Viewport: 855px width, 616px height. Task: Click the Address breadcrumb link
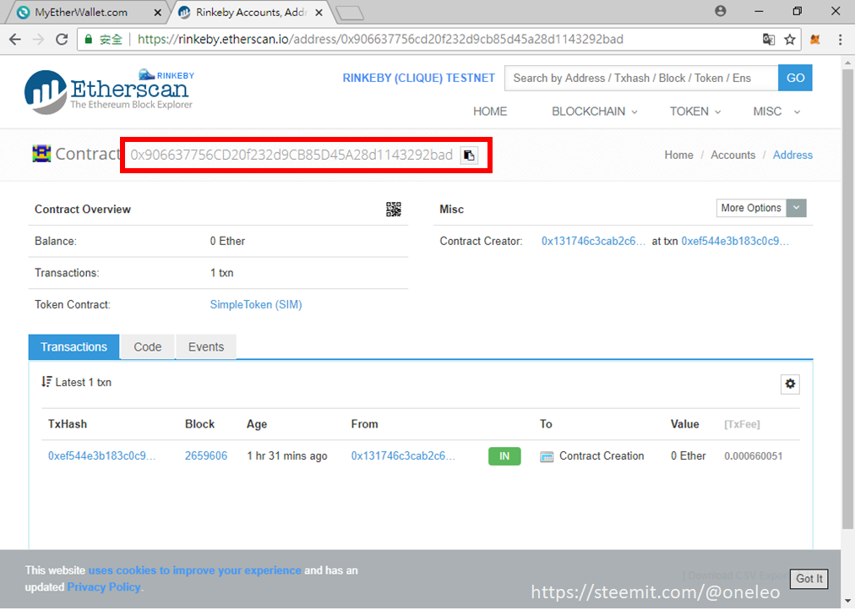(792, 155)
